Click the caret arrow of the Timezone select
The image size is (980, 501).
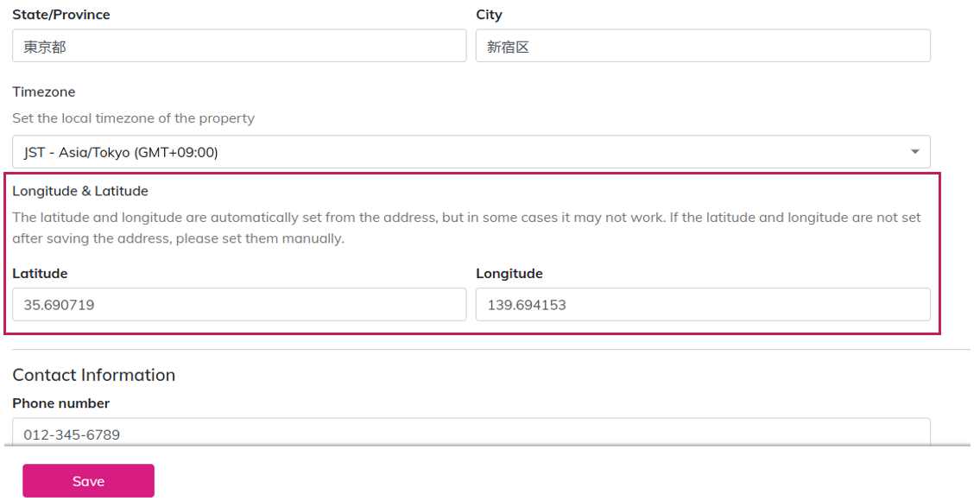[x=914, y=152]
